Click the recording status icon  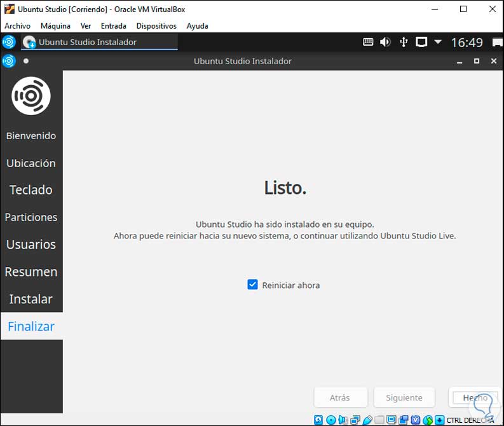click(x=404, y=420)
